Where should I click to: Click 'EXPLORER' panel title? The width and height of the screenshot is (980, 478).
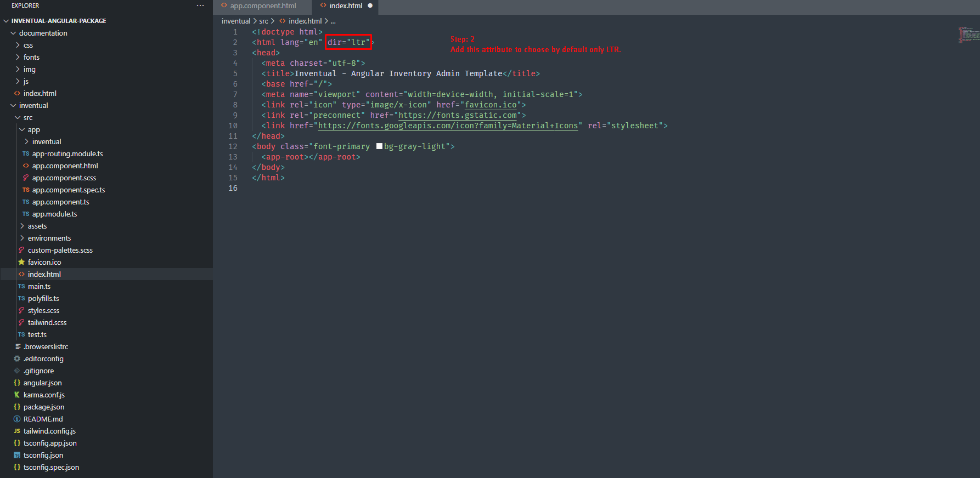coord(25,5)
